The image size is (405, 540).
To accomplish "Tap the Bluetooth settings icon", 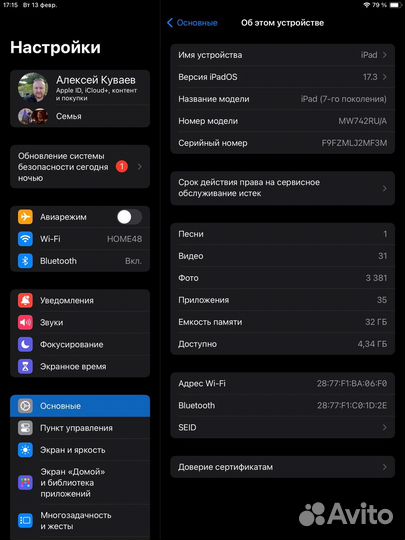I will [x=25, y=261].
